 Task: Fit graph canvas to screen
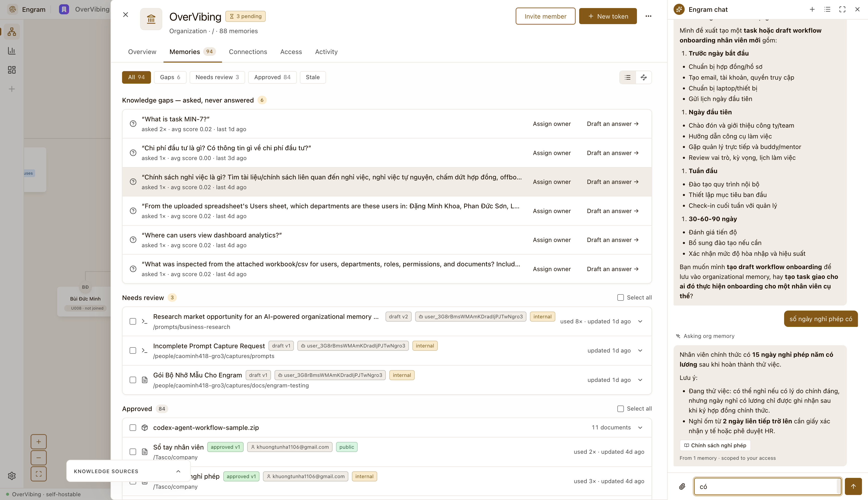tap(38, 474)
